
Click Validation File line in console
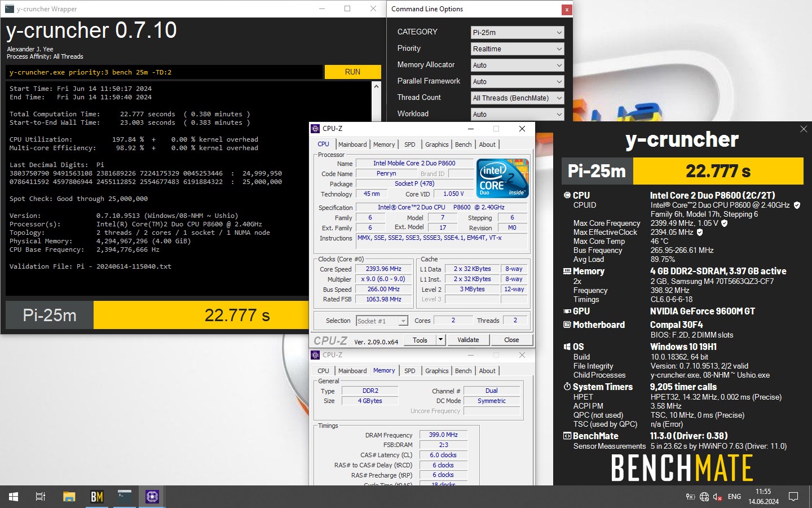pos(90,266)
